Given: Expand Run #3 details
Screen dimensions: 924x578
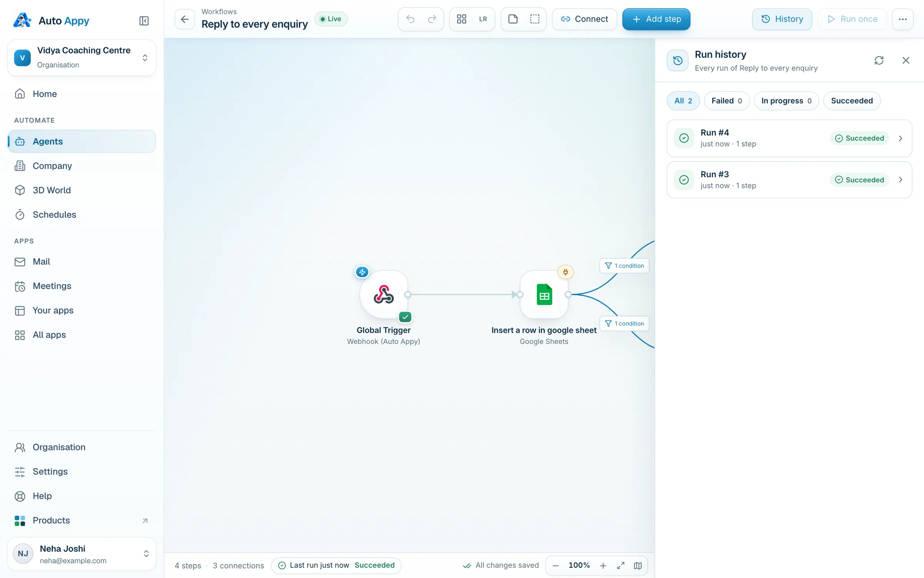Looking at the screenshot, I should pos(789,180).
